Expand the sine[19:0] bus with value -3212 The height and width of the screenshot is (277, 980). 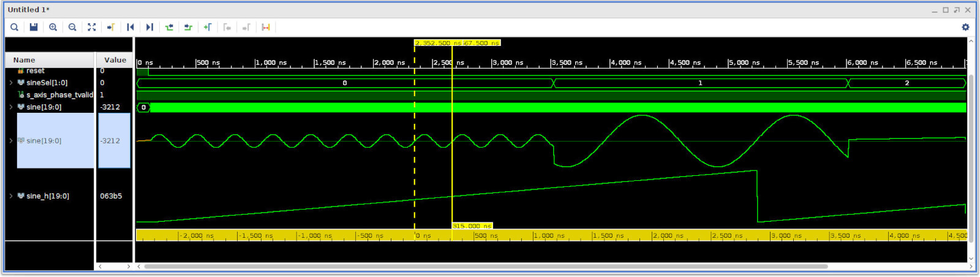(x=11, y=107)
